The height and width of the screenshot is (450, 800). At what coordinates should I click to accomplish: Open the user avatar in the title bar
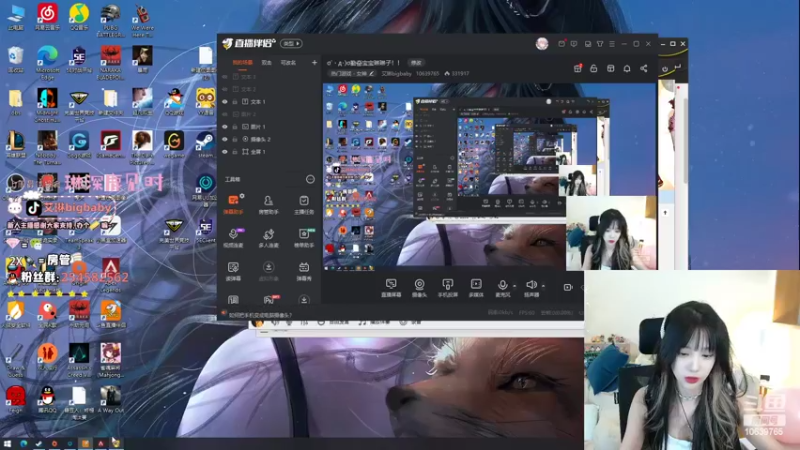coord(542,44)
